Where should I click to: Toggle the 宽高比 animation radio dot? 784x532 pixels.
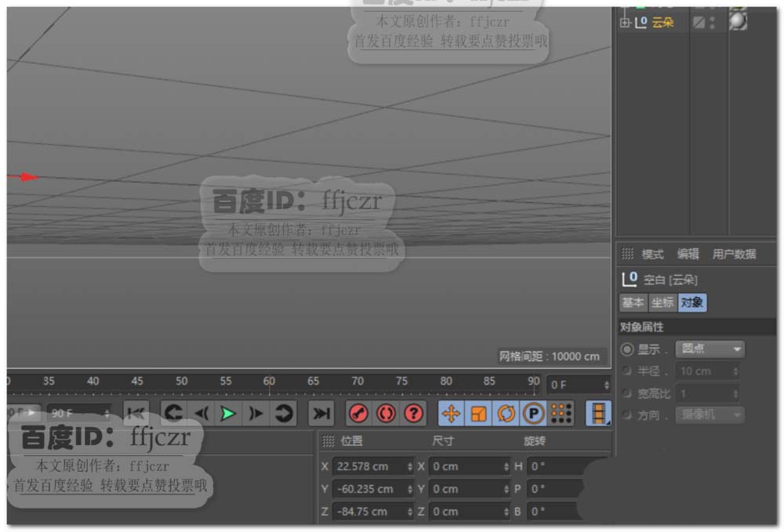point(626,393)
